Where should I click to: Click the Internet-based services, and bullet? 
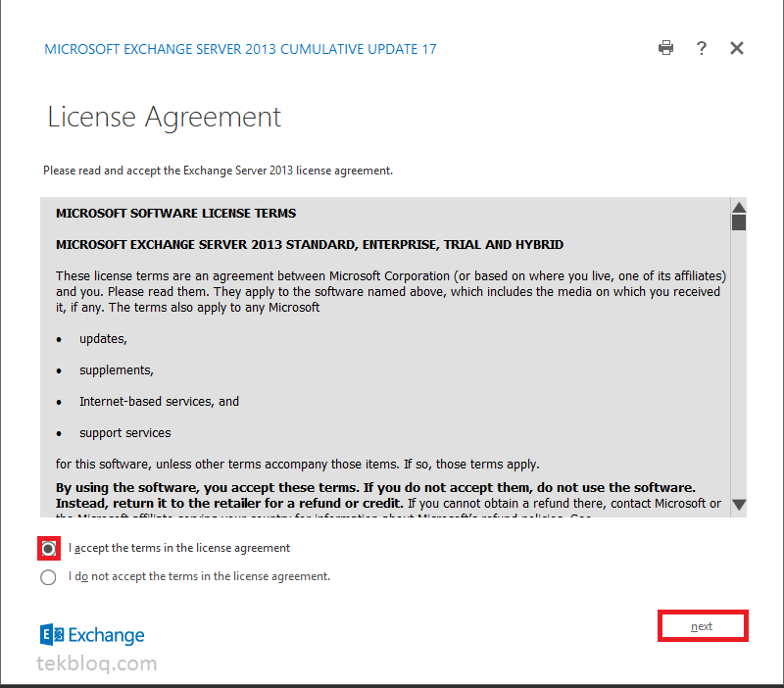159,402
